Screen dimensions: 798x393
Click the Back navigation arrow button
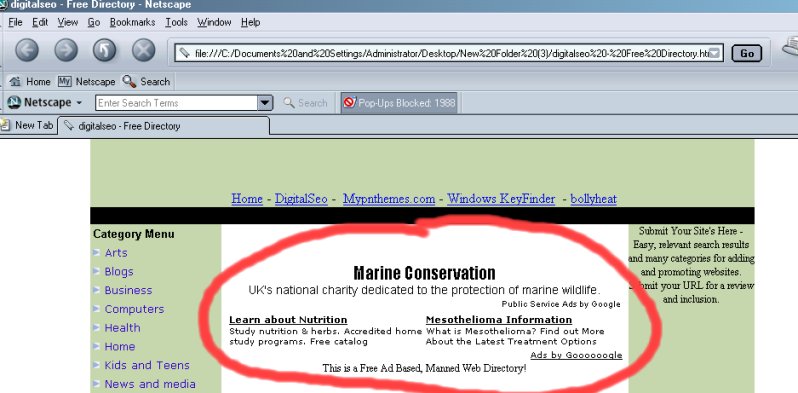pos(27,51)
